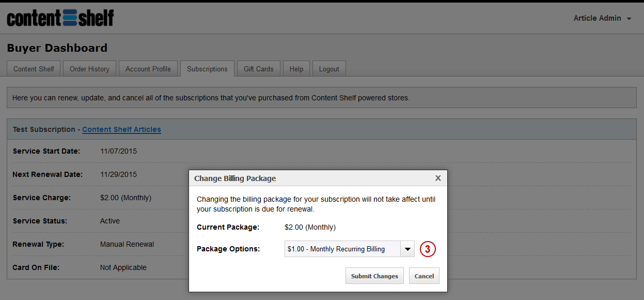Open the Help tab
The image size is (644, 300).
click(296, 69)
